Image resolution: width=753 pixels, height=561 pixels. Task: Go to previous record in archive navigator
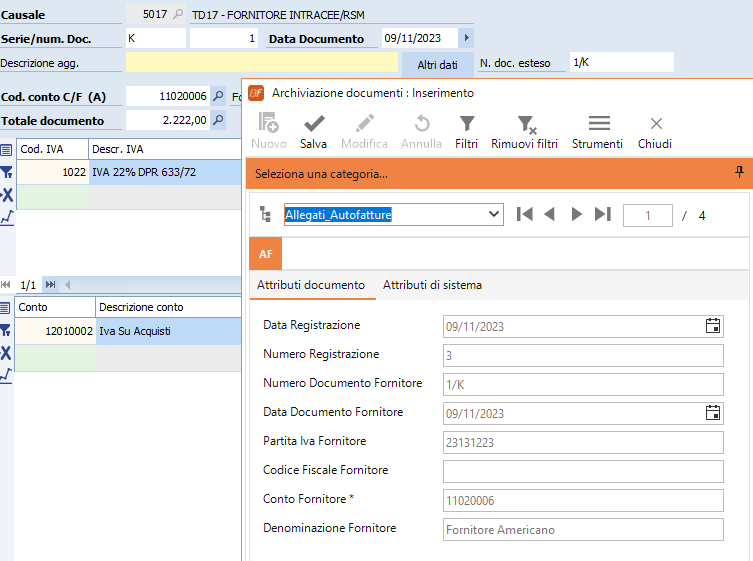549,214
